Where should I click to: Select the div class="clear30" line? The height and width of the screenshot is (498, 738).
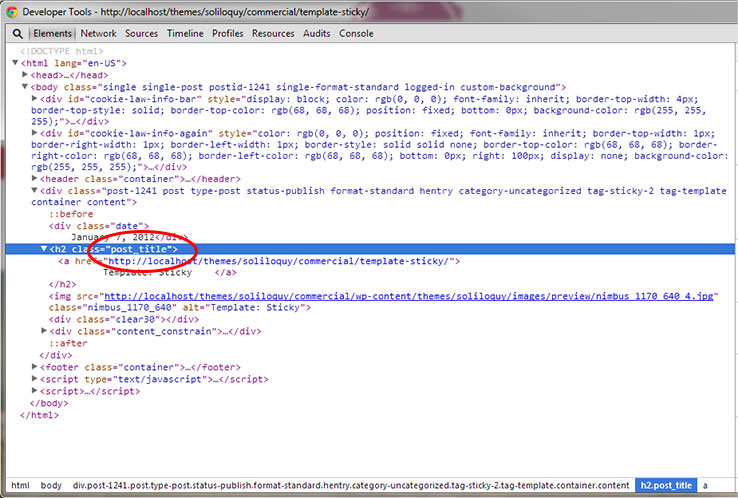124,319
